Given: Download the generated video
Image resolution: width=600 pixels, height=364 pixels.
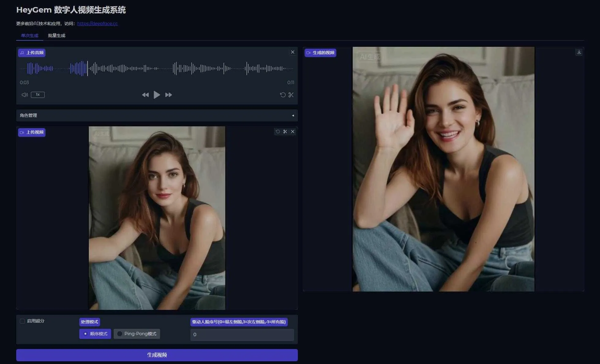Looking at the screenshot, I should [x=579, y=52].
